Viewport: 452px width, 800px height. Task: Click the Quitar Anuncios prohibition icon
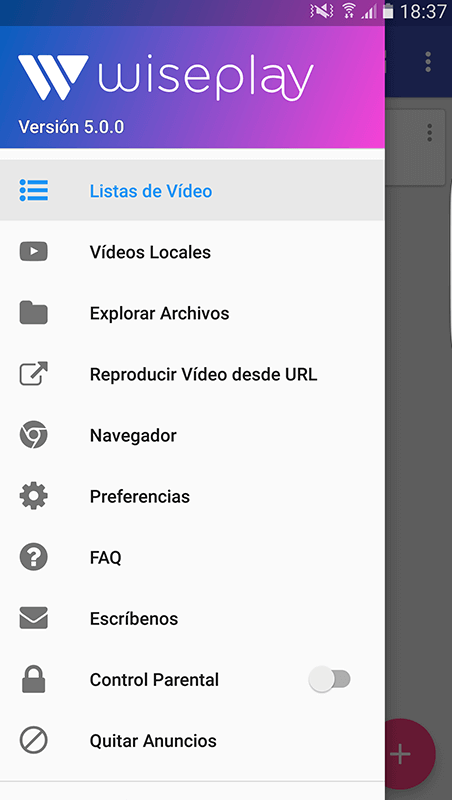pyautogui.click(x=34, y=740)
